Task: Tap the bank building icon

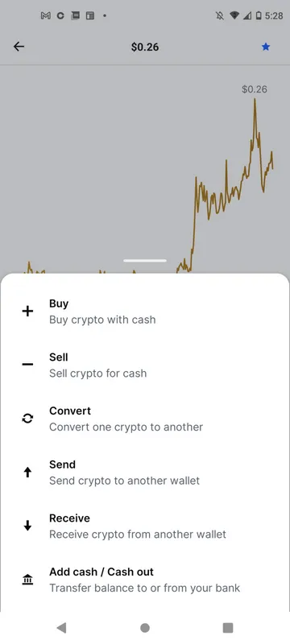Action: point(27,580)
